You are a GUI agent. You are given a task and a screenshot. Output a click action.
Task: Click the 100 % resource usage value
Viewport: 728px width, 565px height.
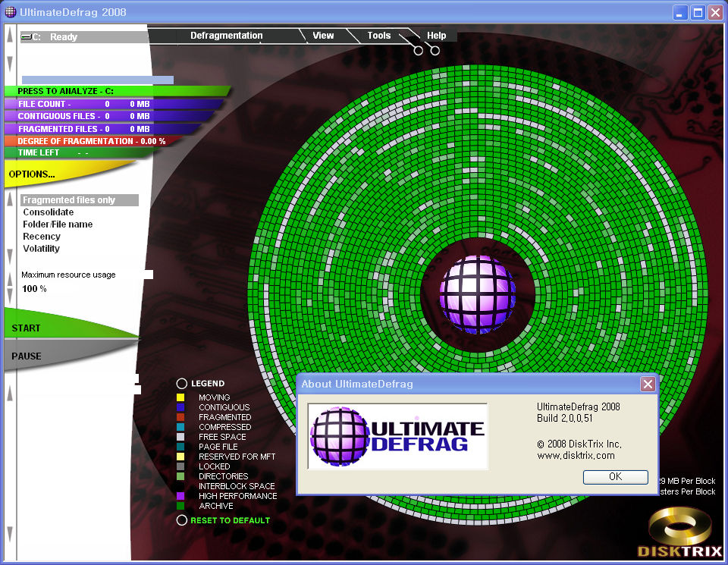tap(34, 289)
